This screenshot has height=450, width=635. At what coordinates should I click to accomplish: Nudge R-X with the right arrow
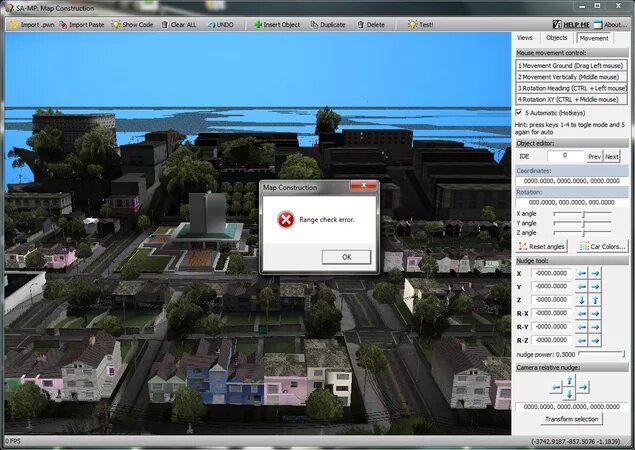[x=595, y=313]
